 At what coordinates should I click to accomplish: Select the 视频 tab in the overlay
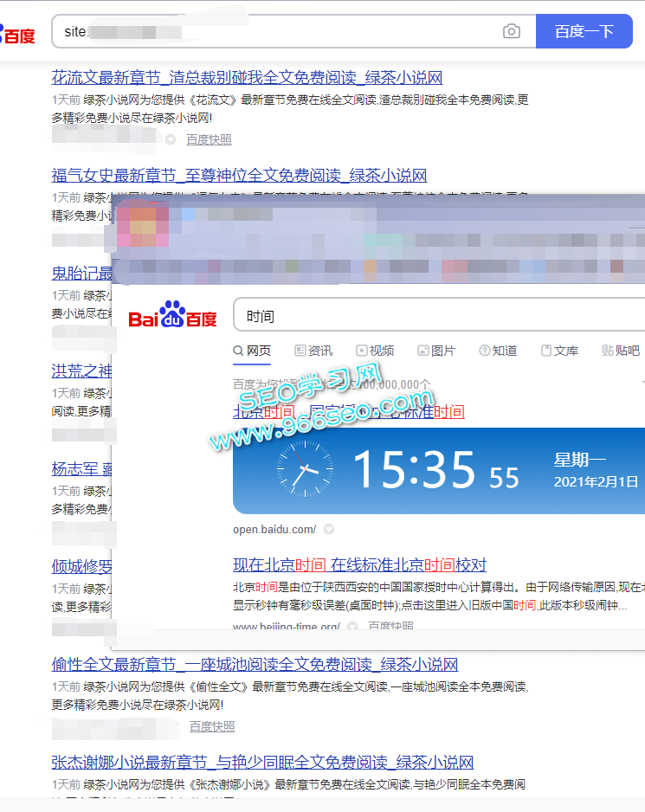(x=375, y=351)
